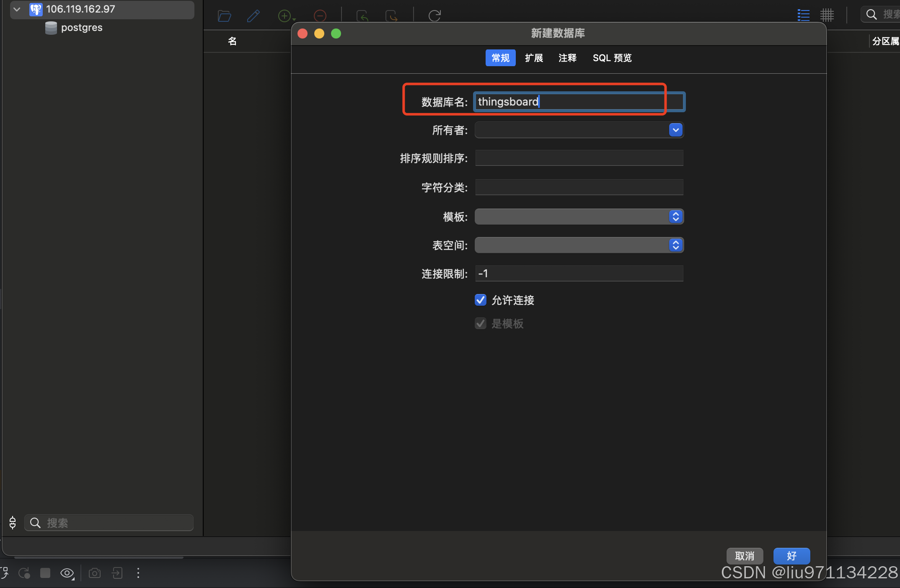Enable list view mode
Screen dimensions: 900x588
(803, 15)
